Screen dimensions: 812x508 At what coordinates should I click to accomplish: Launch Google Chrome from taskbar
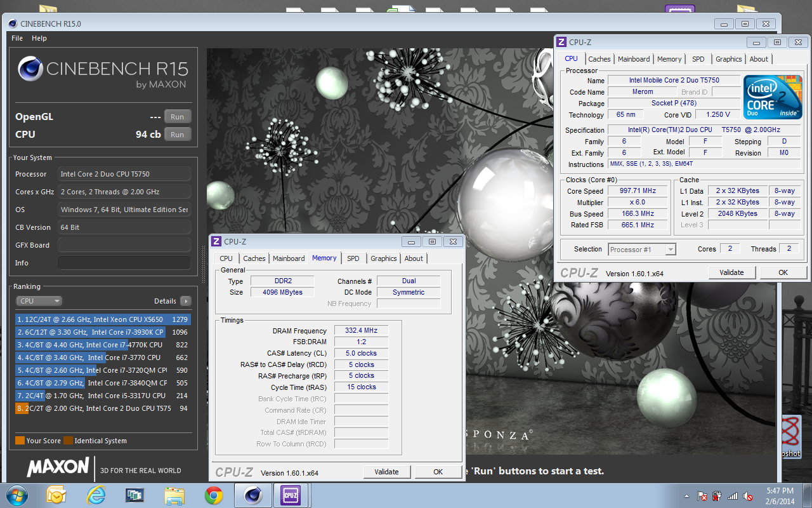click(x=213, y=495)
